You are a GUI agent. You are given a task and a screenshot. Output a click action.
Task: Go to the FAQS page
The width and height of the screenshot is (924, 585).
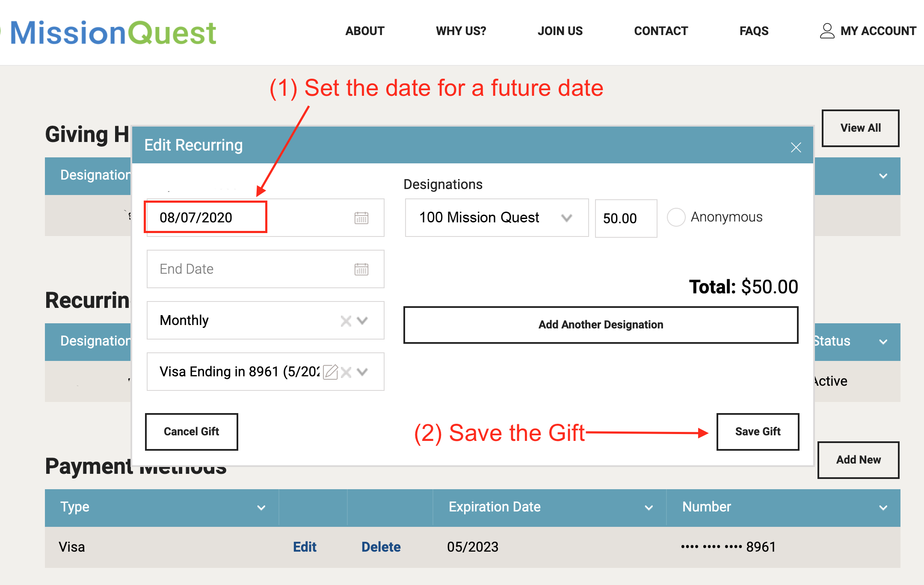pos(754,31)
